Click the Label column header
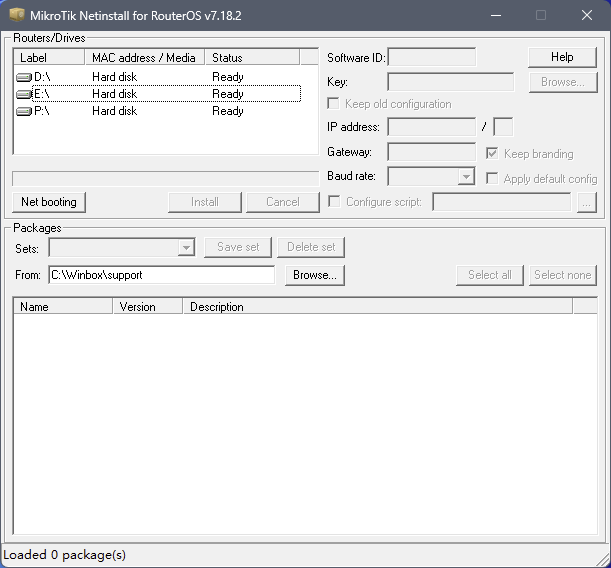The height and width of the screenshot is (568, 611). click(49, 57)
